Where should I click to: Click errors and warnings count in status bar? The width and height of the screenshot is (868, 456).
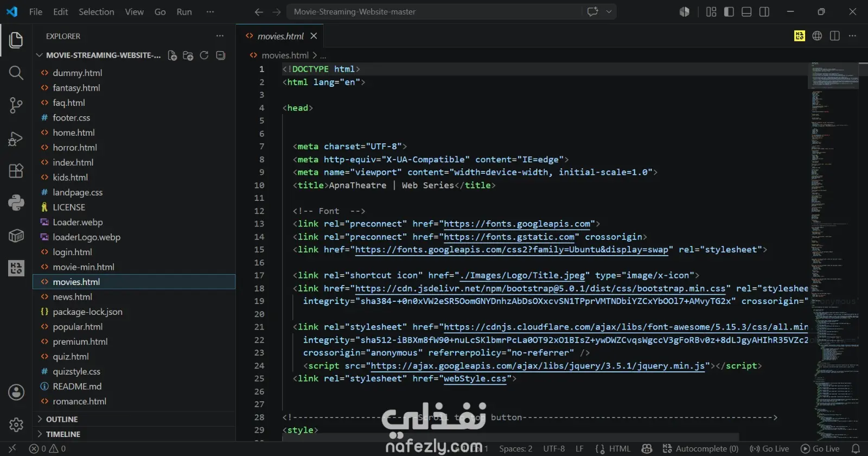[47, 449]
